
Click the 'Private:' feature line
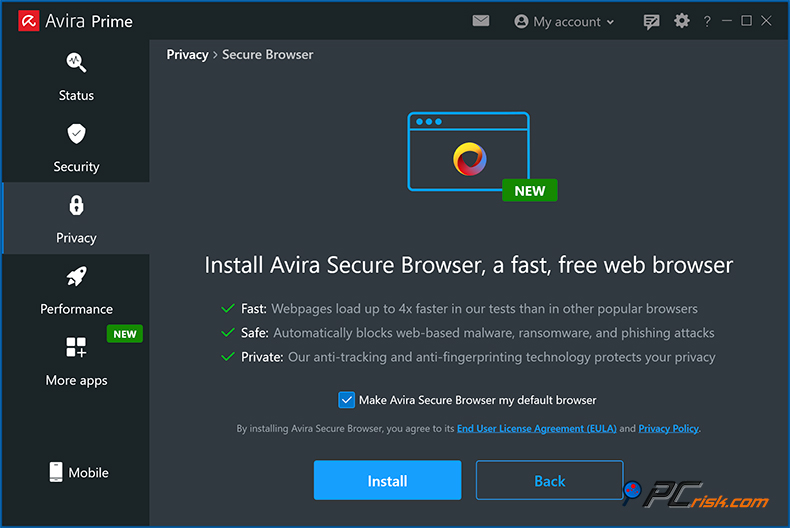click(468, 357)
